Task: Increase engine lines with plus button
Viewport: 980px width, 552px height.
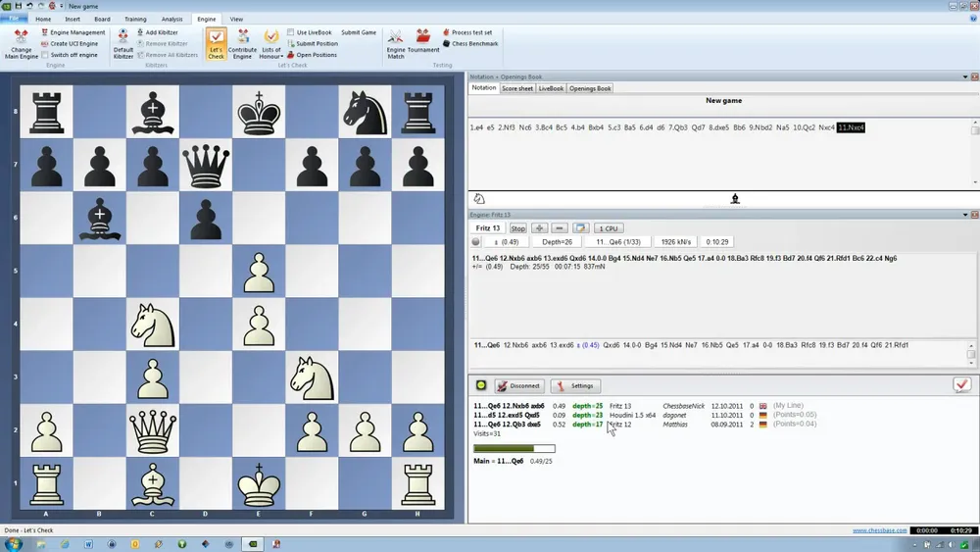Action: pyautogui.click(x=540, y=228)
